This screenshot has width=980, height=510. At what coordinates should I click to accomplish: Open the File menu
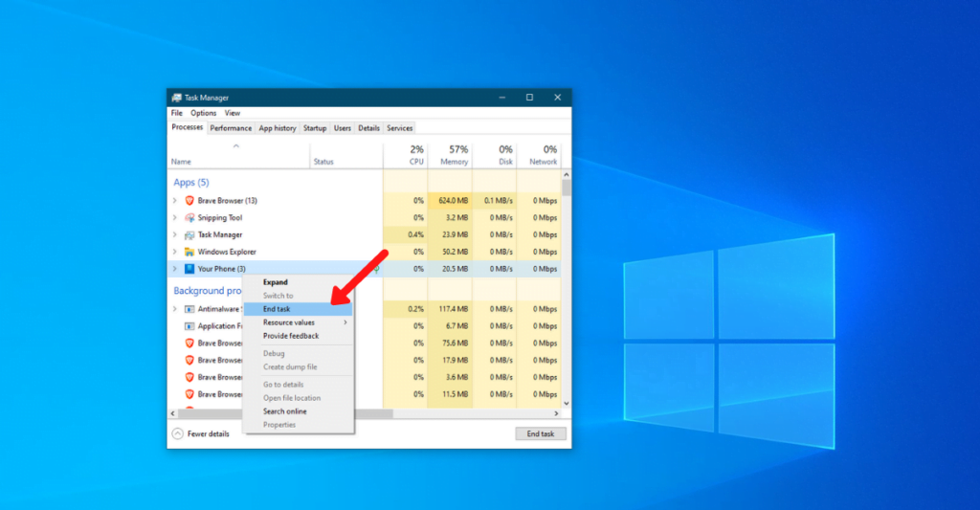click(x=177, y=113)
